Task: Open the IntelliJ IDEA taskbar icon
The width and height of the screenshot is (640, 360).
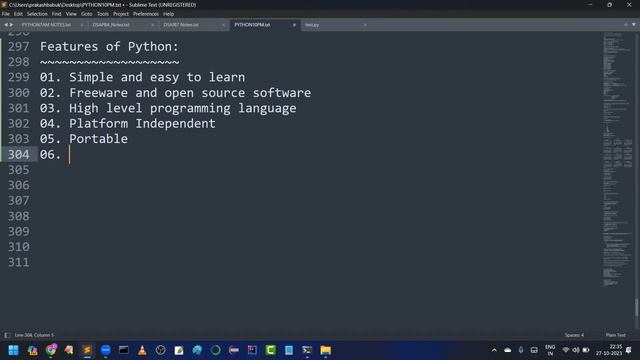Action: point(252,350)
